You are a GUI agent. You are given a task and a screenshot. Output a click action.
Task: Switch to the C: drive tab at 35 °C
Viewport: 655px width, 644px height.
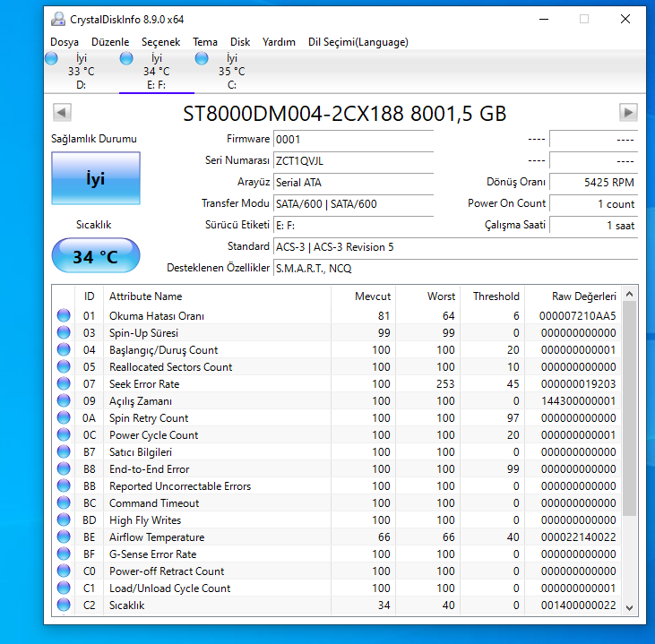click(231, 72)
